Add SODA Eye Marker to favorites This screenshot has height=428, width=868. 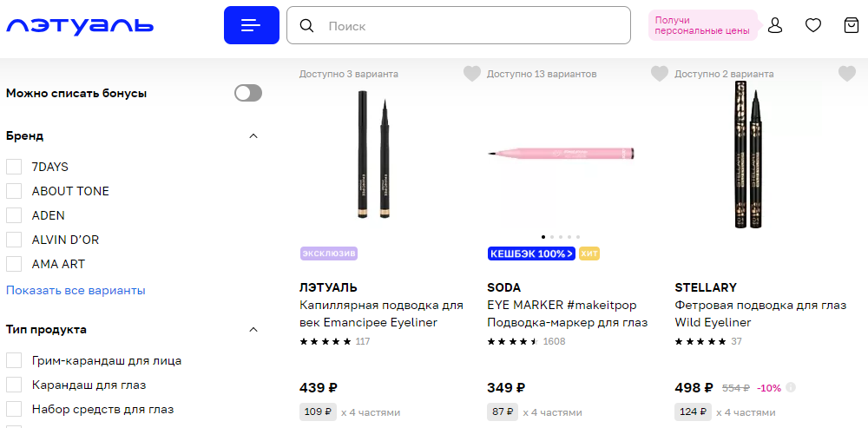660,74
